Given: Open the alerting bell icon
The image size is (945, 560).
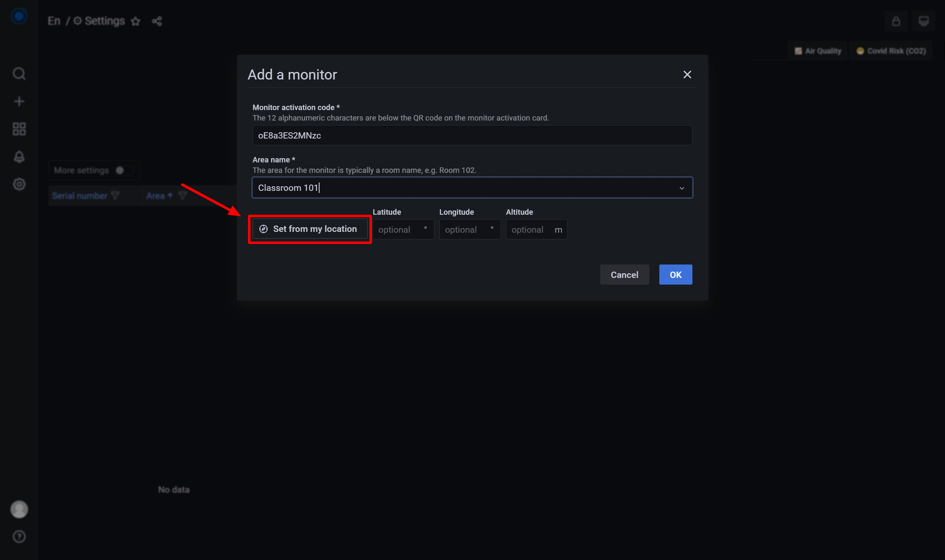Looking at the screenshot, I should (x=19, y=157).
